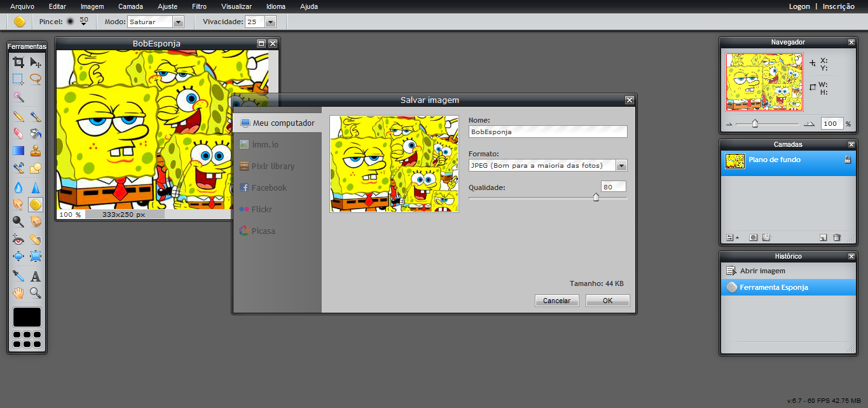Viewport: 868px width, 408px height.
Task: Click the Logon link
Action: tap(799, 6)
